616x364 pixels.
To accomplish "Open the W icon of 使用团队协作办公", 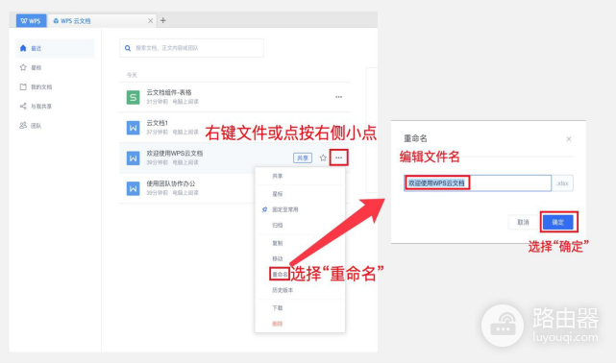I will point(133,188).
